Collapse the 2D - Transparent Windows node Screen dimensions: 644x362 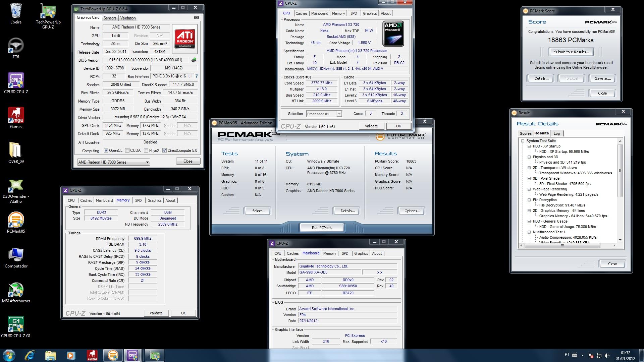pyautogui.click(x=529, y=168)
